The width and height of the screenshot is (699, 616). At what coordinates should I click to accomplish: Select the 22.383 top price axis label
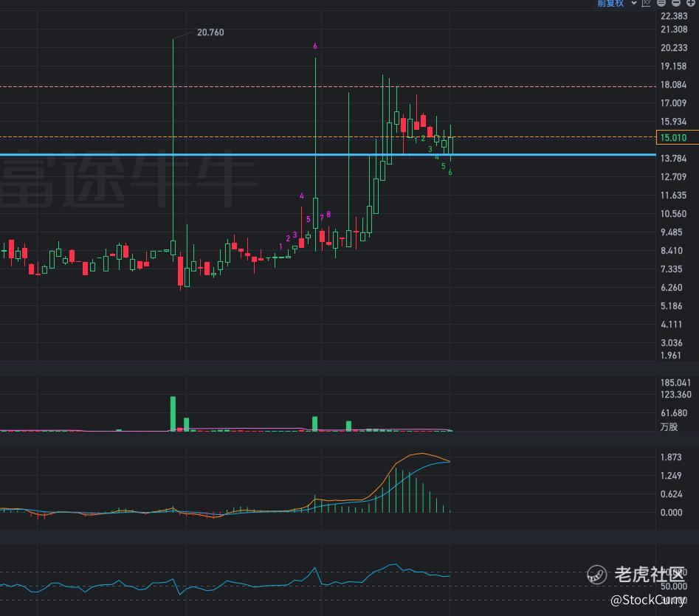(x=675, y=16)
